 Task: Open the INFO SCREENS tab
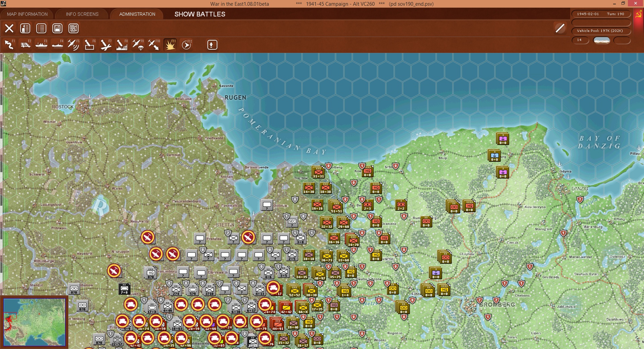82,14
